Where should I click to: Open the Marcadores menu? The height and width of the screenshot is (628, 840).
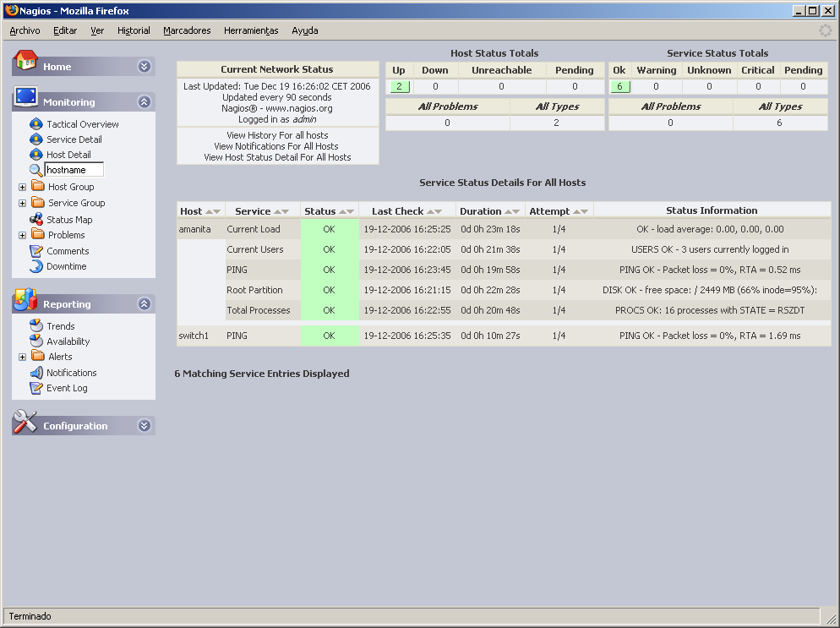pyautogui.click(x=187, y=30)
